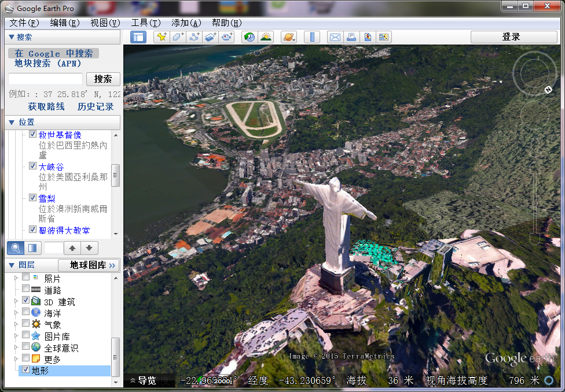
Task: Click the 海洋 ocean globe icon
Action: point(36,312)
